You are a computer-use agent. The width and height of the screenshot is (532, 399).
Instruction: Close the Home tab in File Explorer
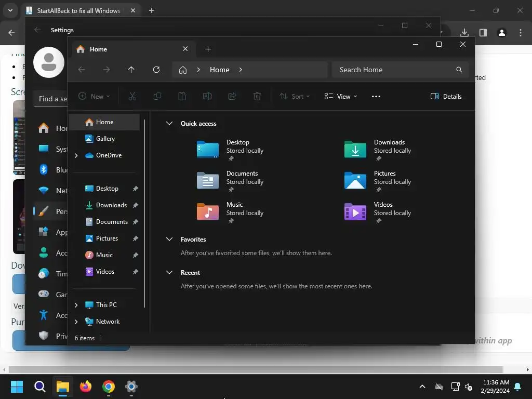(185, 49)
